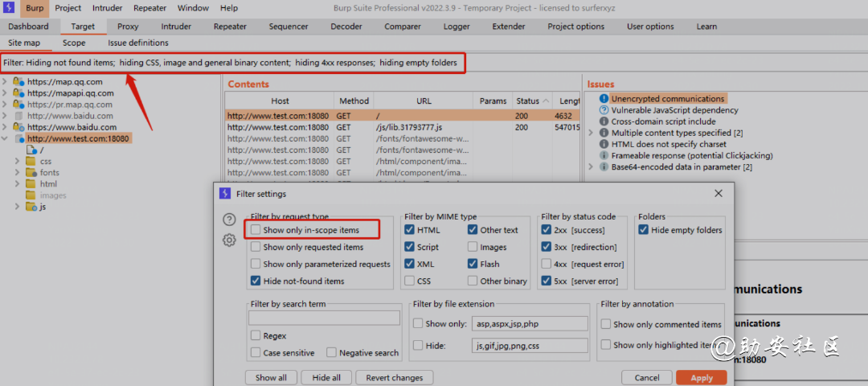868x386 pixels.
Task: Click the Filter settings dialog logo icon
Action: point(225,193)
